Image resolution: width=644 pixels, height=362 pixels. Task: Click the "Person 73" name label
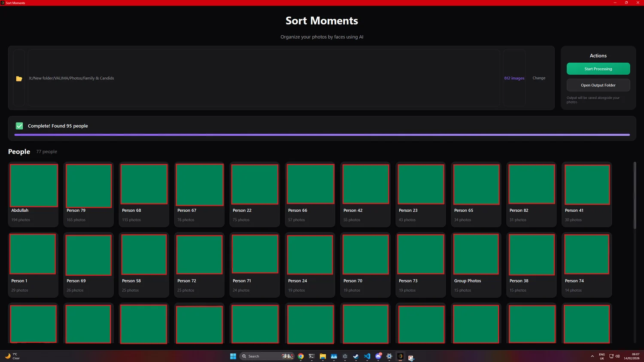[x=408, y=281]
